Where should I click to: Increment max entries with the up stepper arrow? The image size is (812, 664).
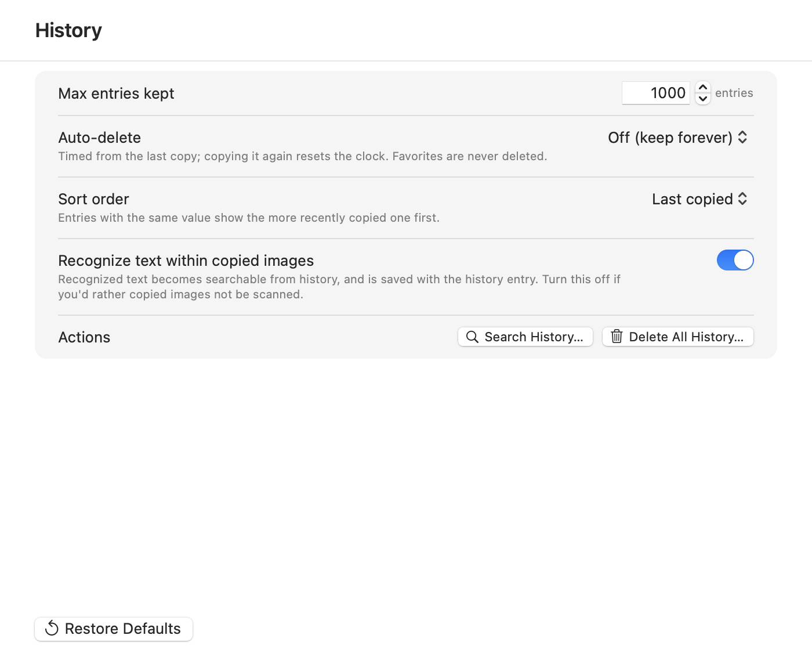click(x=703, y=87)
